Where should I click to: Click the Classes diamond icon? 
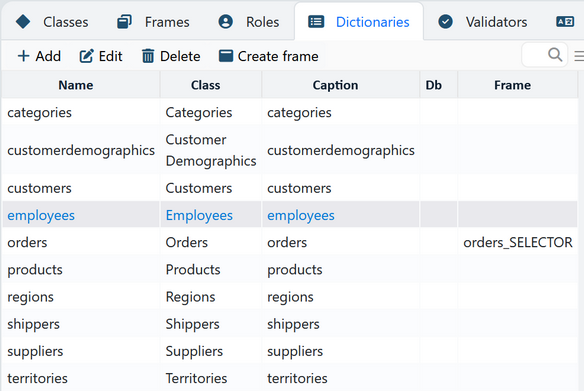click(23, 22)
